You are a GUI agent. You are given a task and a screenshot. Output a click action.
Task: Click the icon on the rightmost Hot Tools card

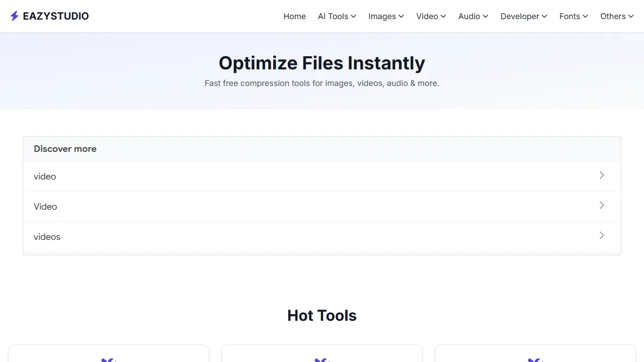[x=535, y=360]
